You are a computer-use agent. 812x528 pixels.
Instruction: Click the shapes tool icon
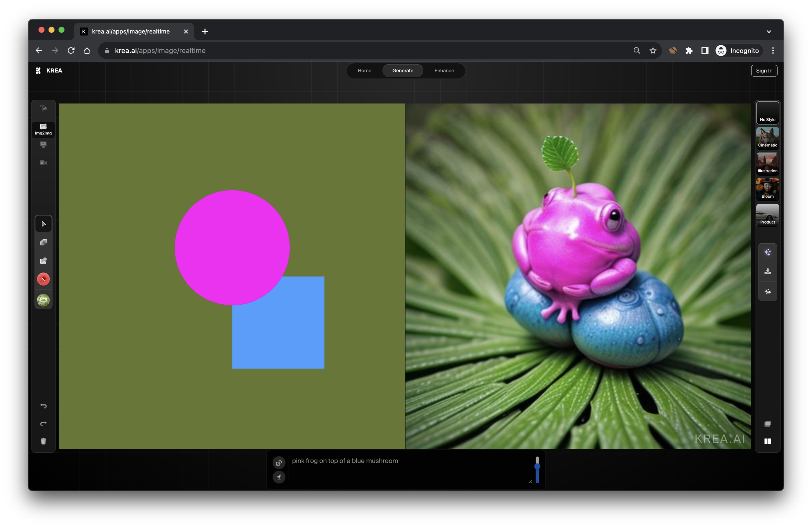tap(43, 242)
